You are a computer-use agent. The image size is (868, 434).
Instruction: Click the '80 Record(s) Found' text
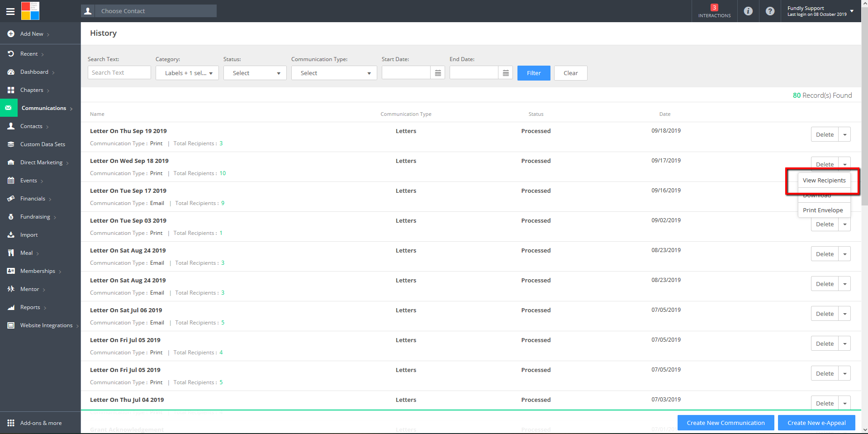[822, 95]
